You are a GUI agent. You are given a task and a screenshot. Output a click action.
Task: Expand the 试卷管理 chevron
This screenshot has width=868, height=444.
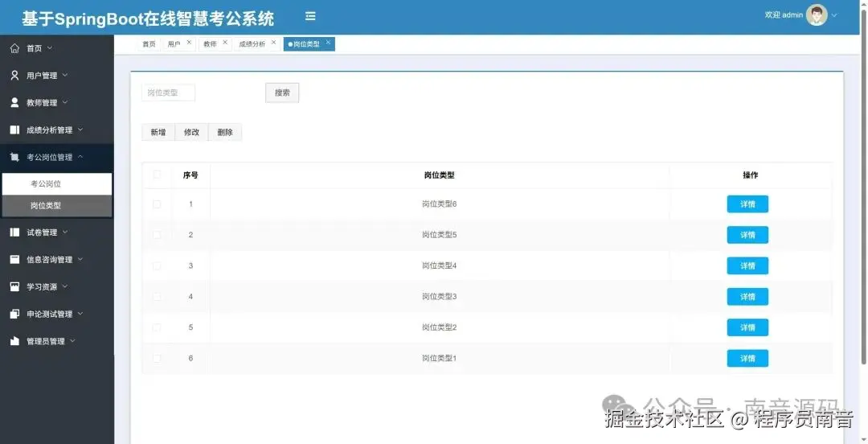click(65, 232)
